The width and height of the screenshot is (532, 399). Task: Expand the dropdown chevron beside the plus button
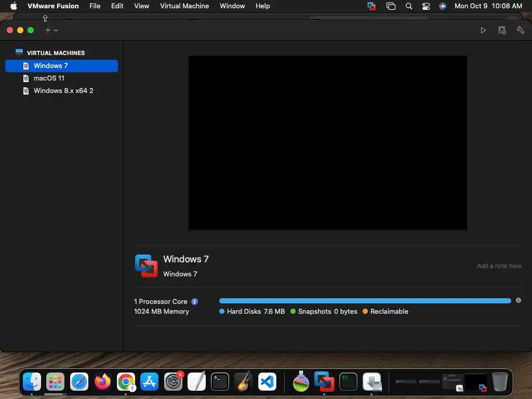pyautogui.click(x=56, y=31)
